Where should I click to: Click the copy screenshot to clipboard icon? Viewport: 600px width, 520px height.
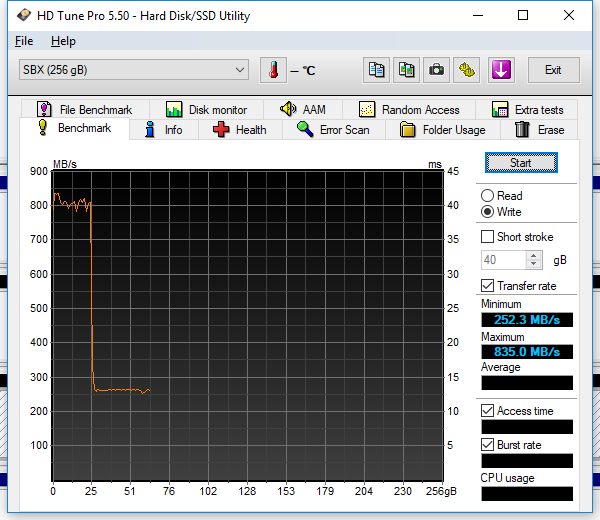(406, 70)
